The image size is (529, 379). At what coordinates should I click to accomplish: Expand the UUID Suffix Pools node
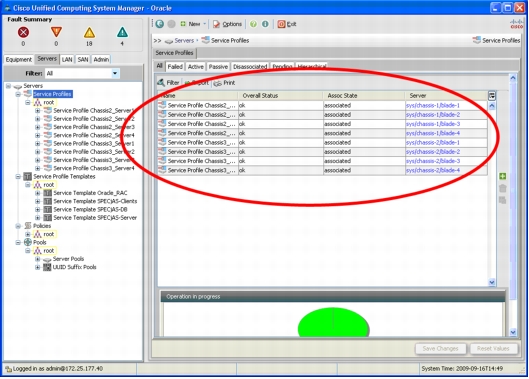tap(38, 267)
